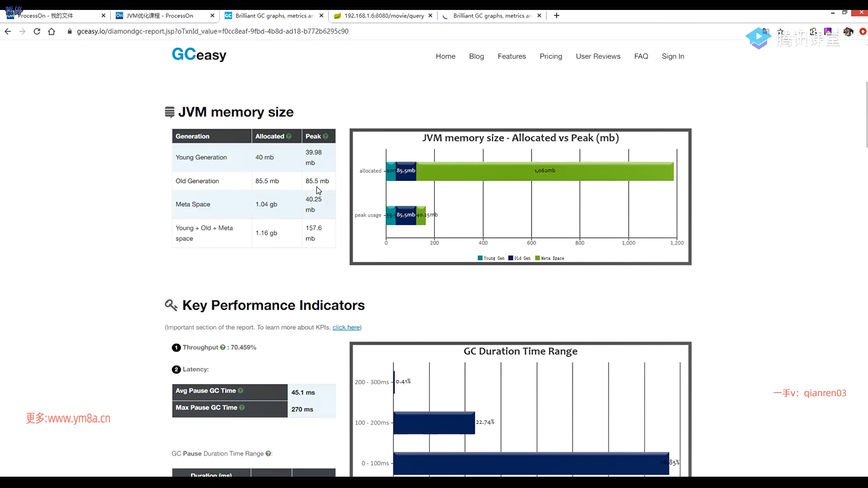This screenshot has height=488, width=868.
Task: Click the browser reload page icon
Action: coord(37,31)
